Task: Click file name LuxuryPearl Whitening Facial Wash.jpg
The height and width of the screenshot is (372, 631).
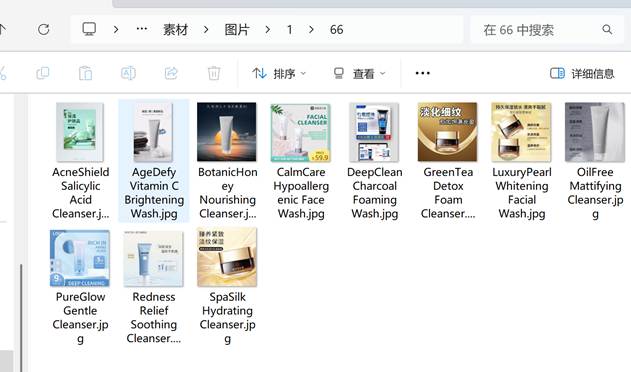Action: 522,193
